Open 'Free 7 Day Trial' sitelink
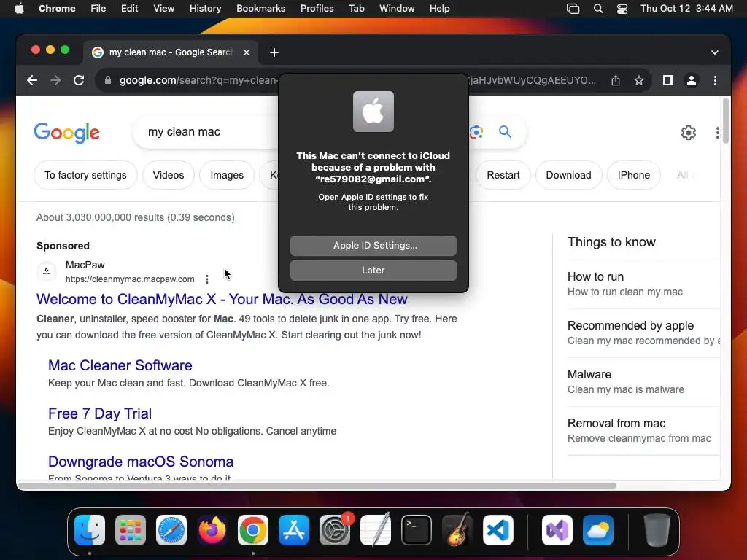 tap(100, 413)
